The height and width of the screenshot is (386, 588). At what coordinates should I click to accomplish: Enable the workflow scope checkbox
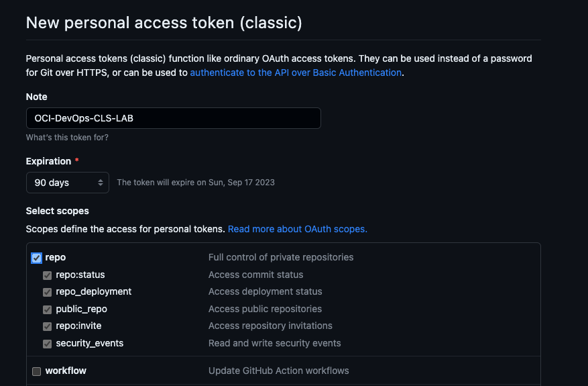click(36, 371)
